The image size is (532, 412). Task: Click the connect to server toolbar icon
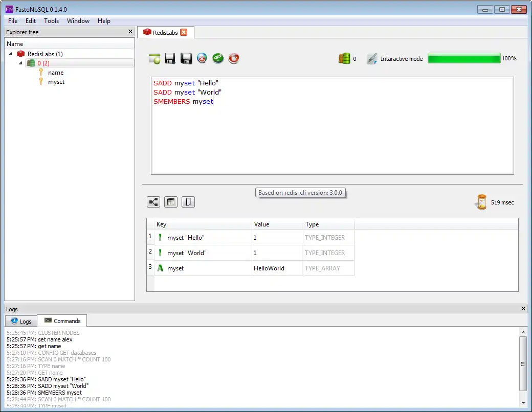tap(154, 58)
